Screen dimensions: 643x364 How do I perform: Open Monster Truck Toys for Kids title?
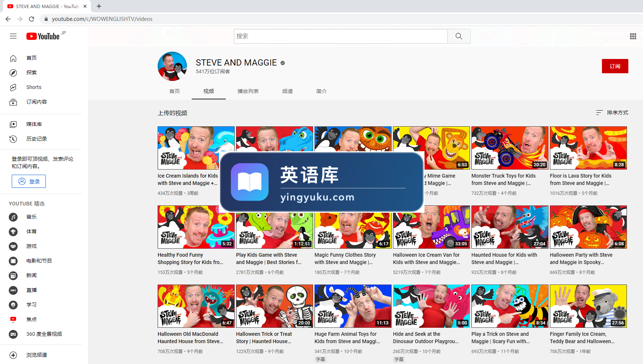click(x=504, y=179)
